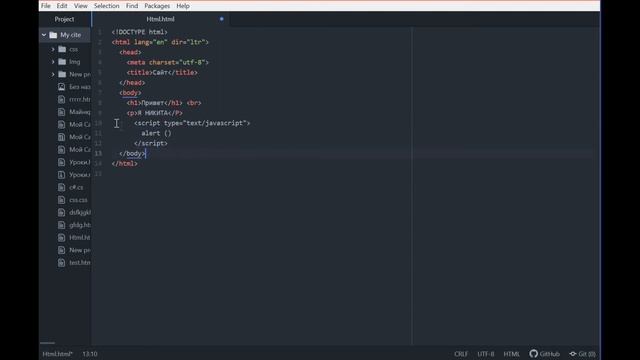The image size is (640, 360).
Task: Click the Git commit status icon
Action: coord(573,354)
